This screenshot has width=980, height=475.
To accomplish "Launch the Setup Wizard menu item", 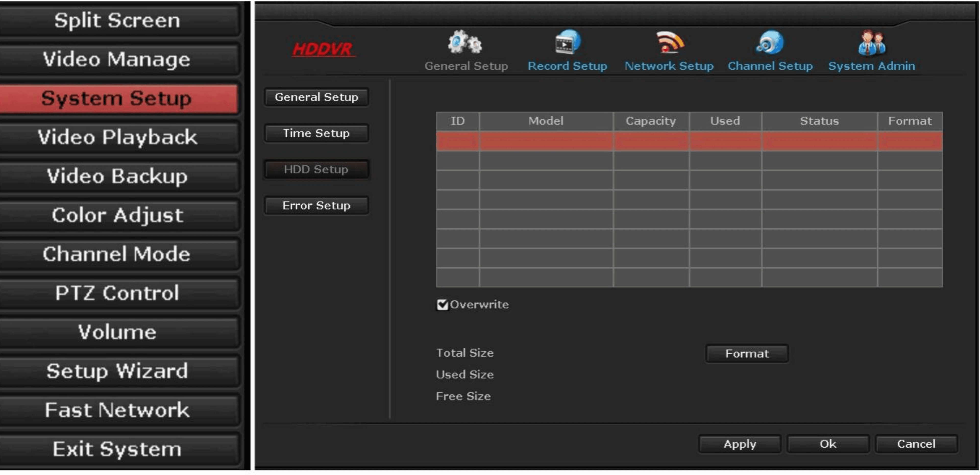I will coord(118,371).
